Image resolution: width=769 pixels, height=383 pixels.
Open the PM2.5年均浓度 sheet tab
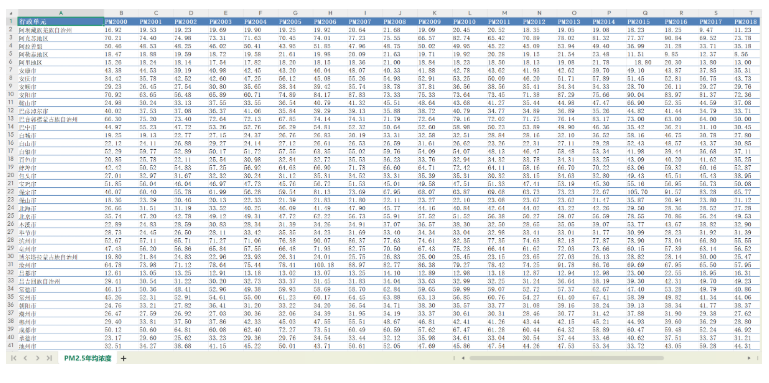point(87,358)
